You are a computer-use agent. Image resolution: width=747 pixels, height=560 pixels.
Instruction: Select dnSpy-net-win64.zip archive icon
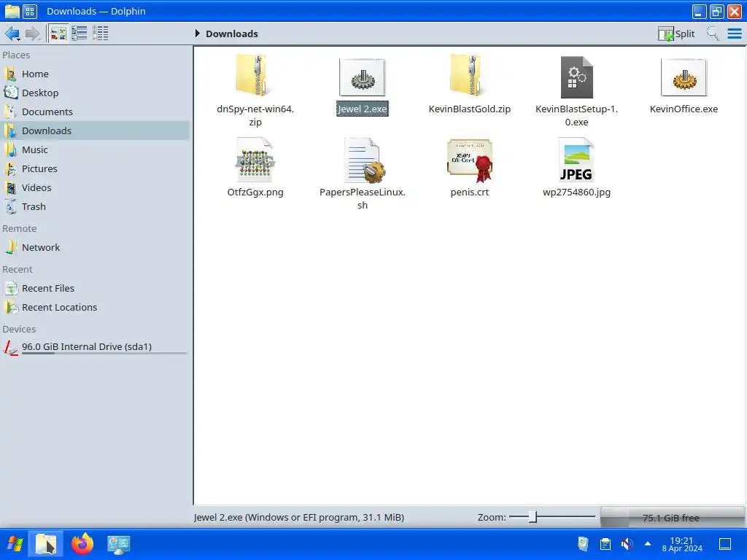255,75
